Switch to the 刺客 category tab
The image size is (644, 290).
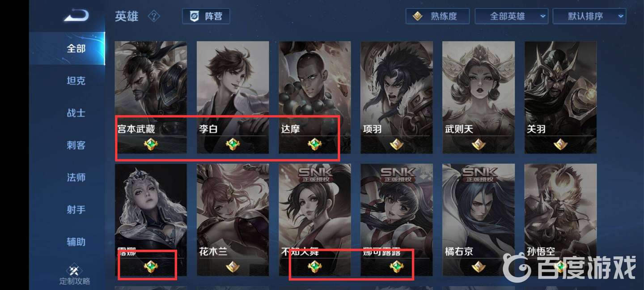[76, 145]
